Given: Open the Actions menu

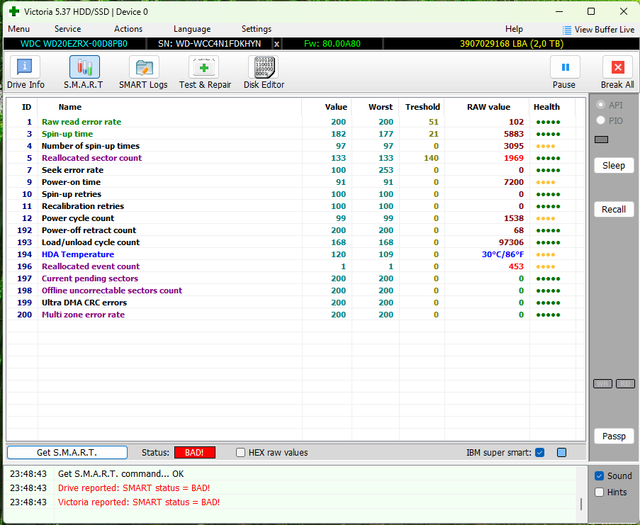Looking at the screenshot, I should pyautogui.click(x=128, y=29).
